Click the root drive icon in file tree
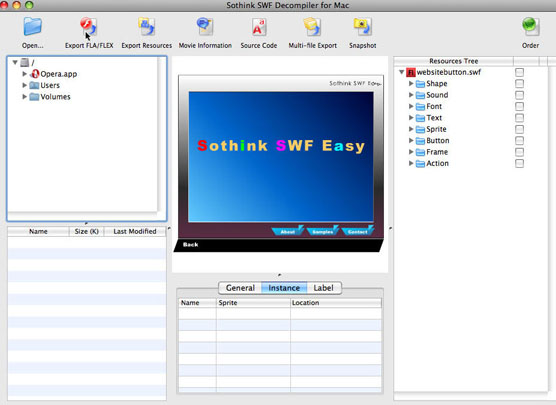The width and height of the screenshot is (556, 405). point(24,63)
